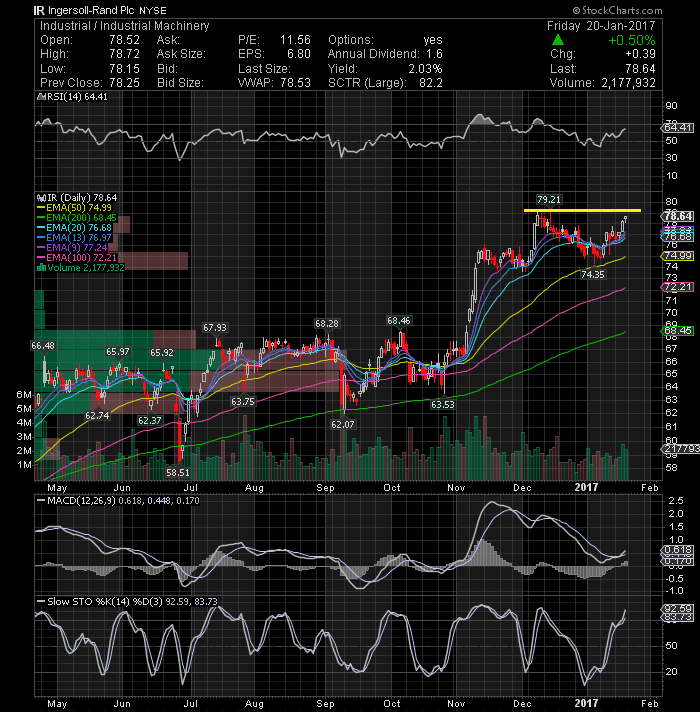Click the EPS value 6.80
700x712 pixels.
coord(299,54)
